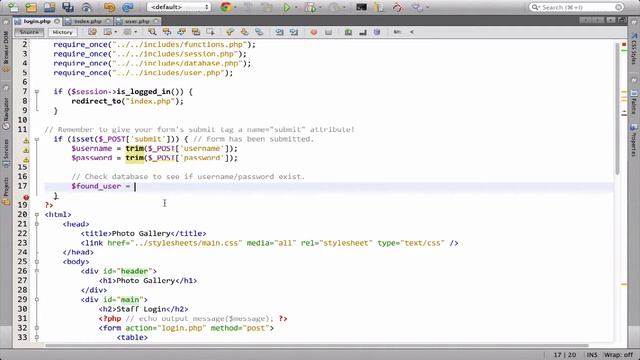Image resolution: width=640 pixels, height=360 pixels.
Task: Toggle INS insert mode in status bar
Action: coord(592,355)
